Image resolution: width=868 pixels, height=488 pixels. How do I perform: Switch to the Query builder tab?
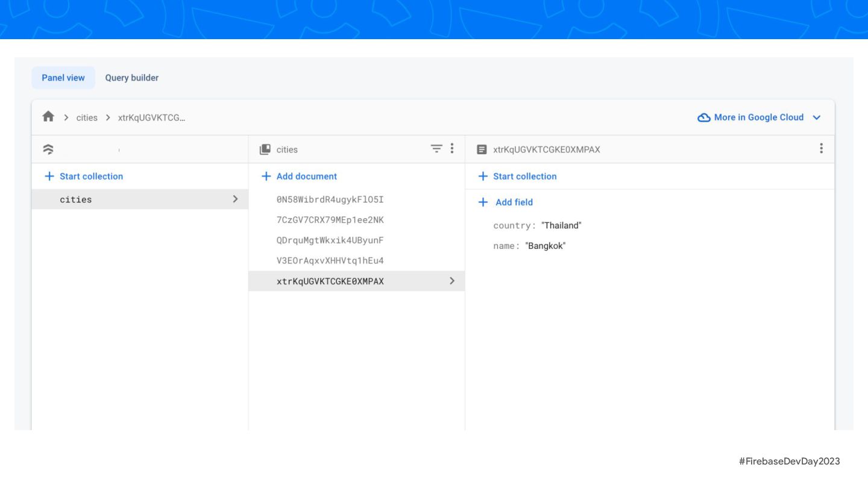(x=132, y=78)
